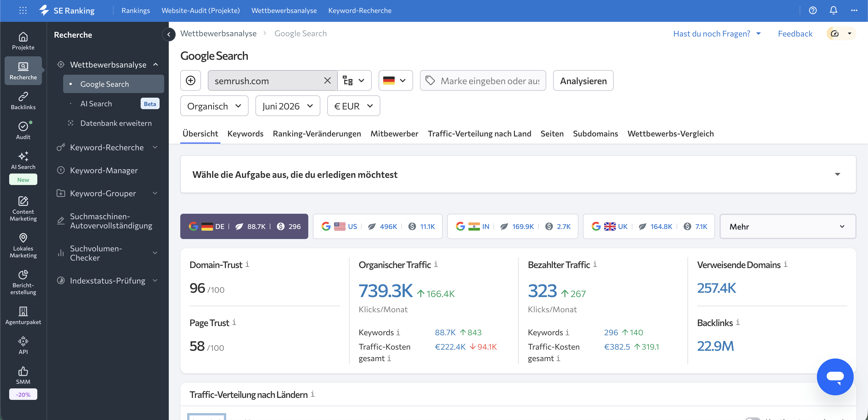
Task: Open Agenturpaket in the sidebar
Action: (23, 315)
